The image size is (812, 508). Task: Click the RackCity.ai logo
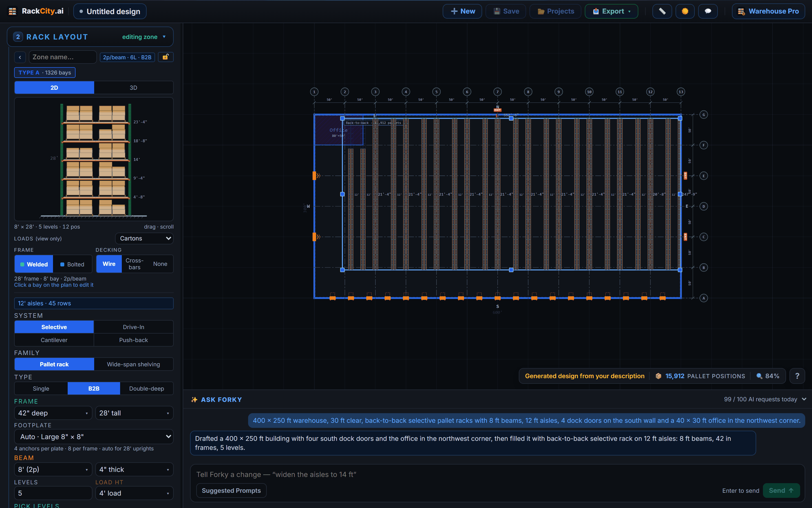[x=36, y=11]
